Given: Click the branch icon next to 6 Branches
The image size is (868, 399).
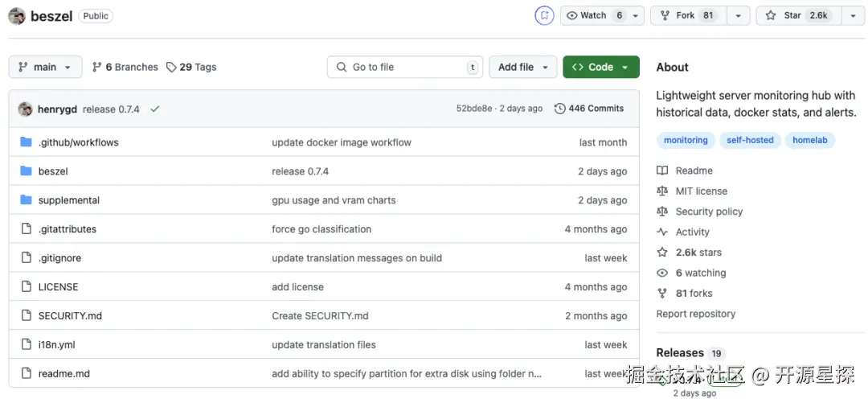Looking at the screenshot, I should [x=97, y=67].
